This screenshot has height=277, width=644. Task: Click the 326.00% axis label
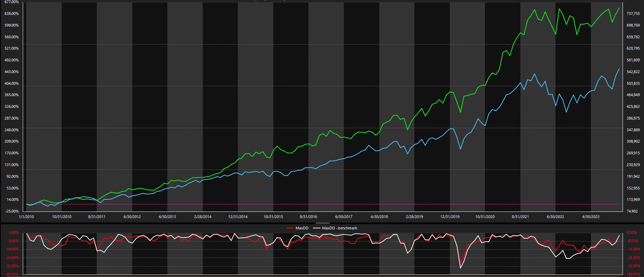tap(12, 107)
